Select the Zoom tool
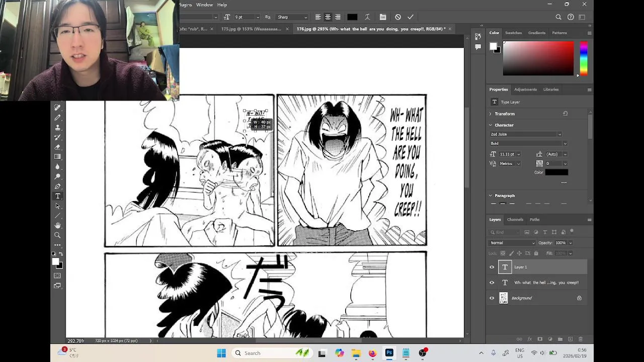 [57, 235]
